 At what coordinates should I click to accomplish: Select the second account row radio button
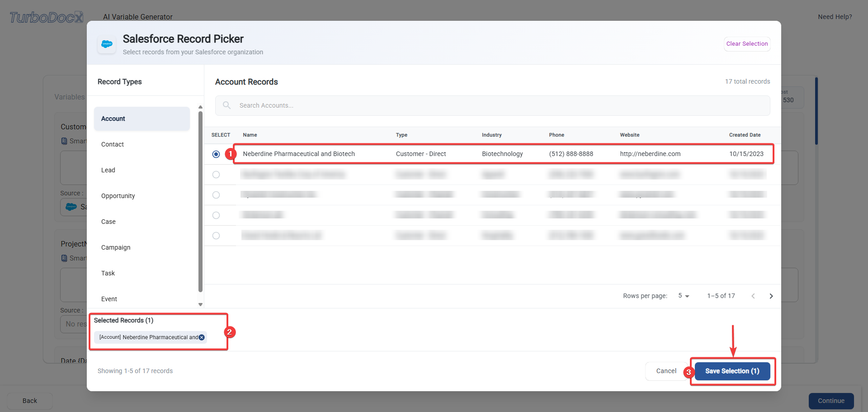pyautogui.click(x=216, y=175)
